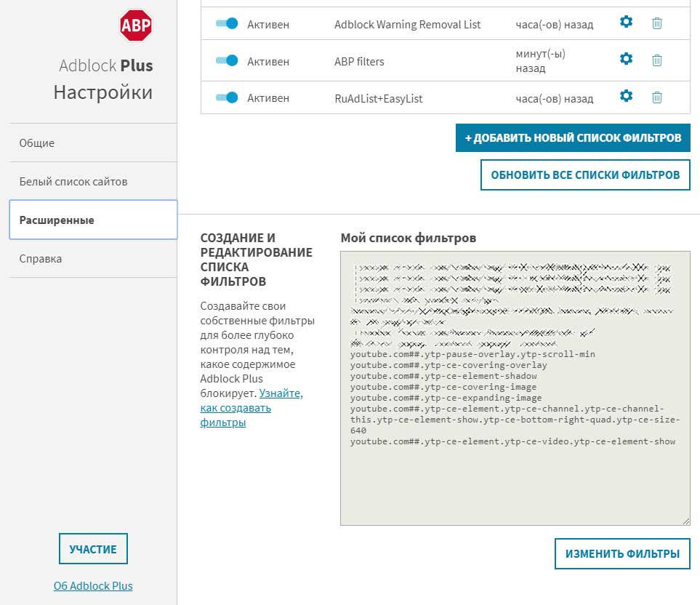Click Активен status for Adblock Warning Removal List
This screenshot has width=700, height=605.
268,25
